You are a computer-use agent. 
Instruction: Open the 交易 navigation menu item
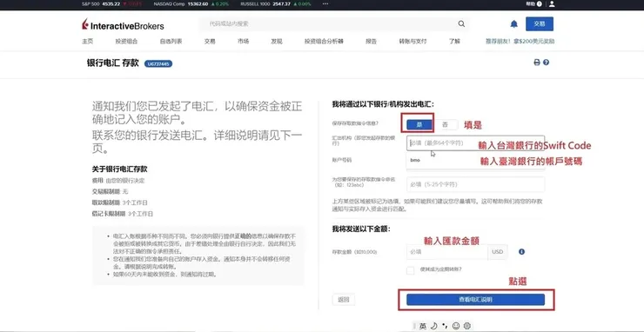210,42
